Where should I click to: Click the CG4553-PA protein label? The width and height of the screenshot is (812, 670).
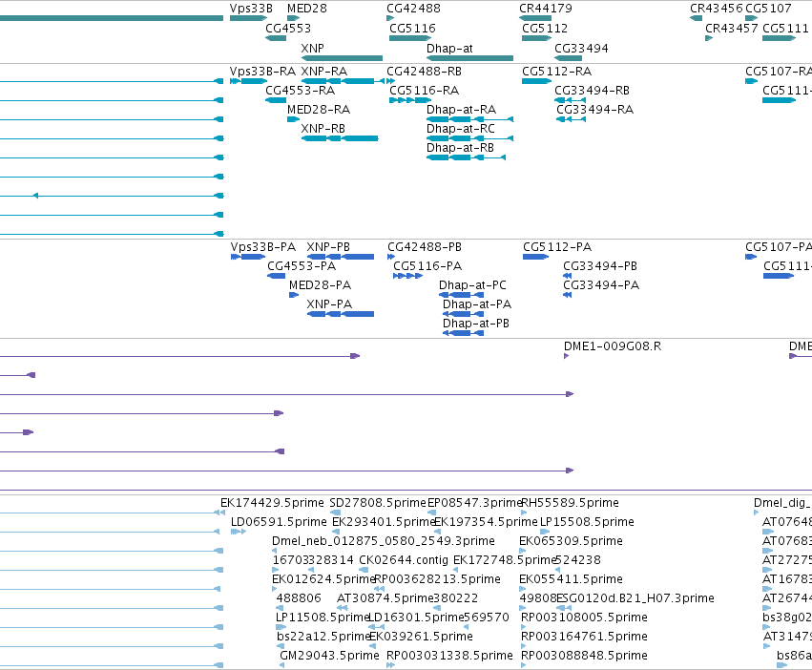(x=302, y=266)
